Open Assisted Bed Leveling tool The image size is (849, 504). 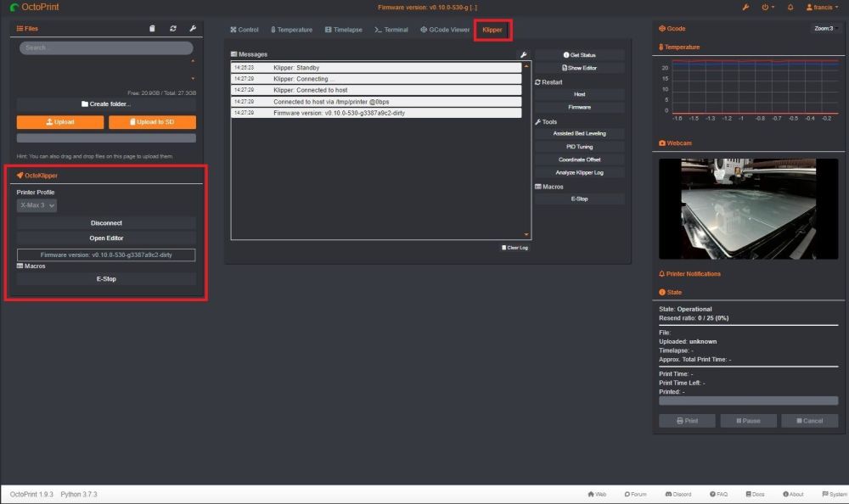(579, 133)
